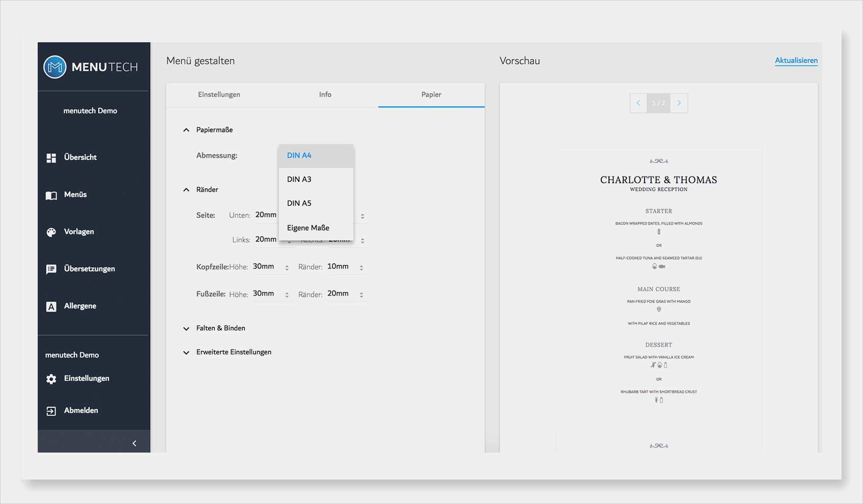Image resolution: width=863 pixels, height=504 pixels.
Task: Collapse the Ränder section
Action: (x=186, y=190)
